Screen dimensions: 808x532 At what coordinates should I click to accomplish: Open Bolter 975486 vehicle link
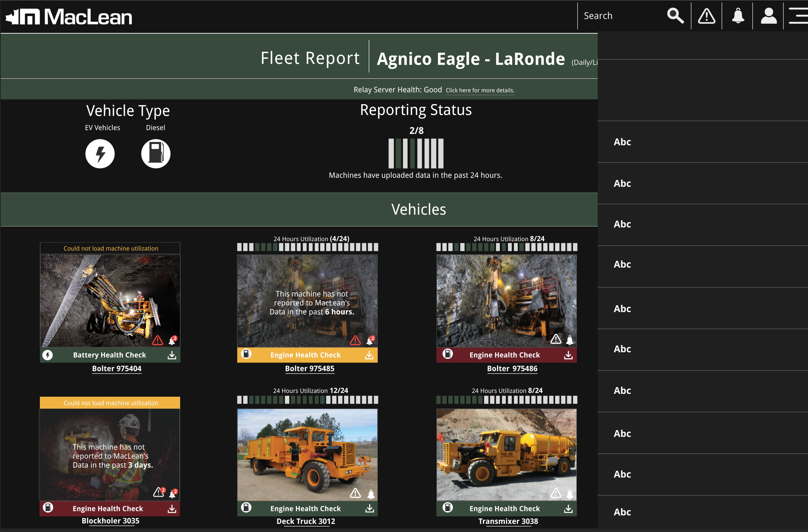(x=512, y=368)
